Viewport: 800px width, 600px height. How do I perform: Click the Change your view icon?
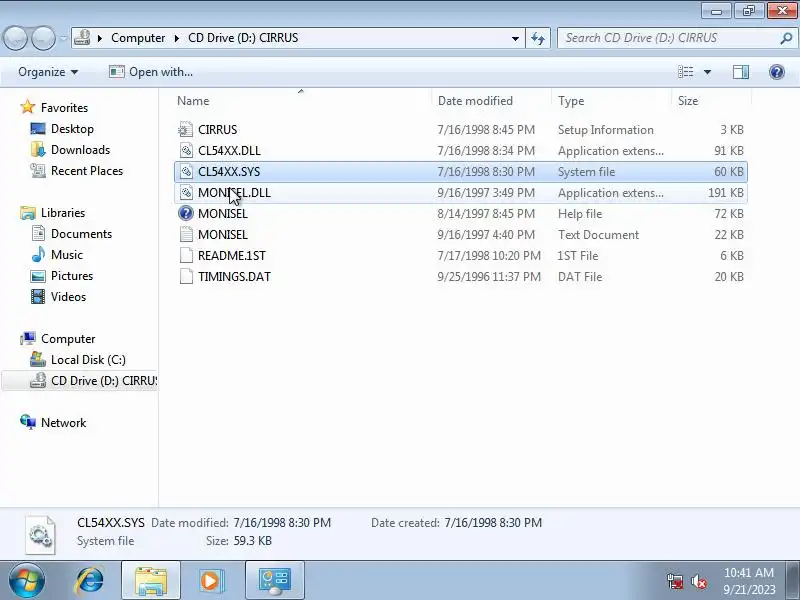click(685, 72)
